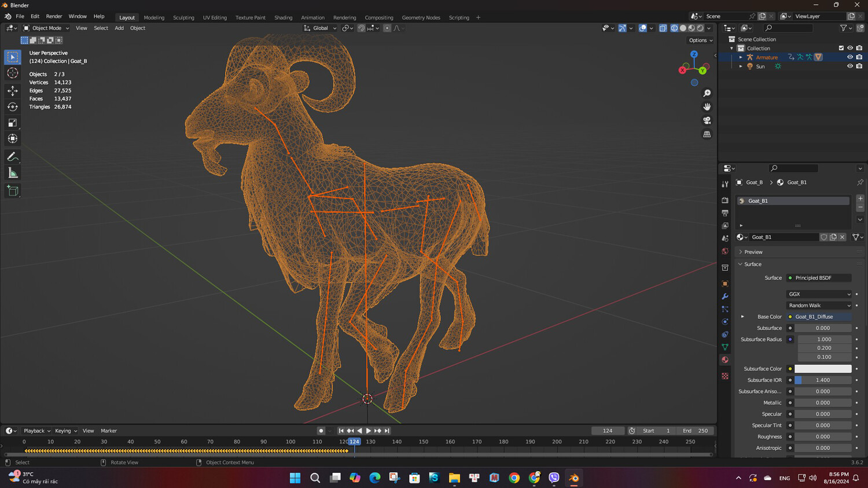Toggle camera view with the camera gizmo
Screen dimensions: 868x488
pyautogui.click(x=707, y=120)
